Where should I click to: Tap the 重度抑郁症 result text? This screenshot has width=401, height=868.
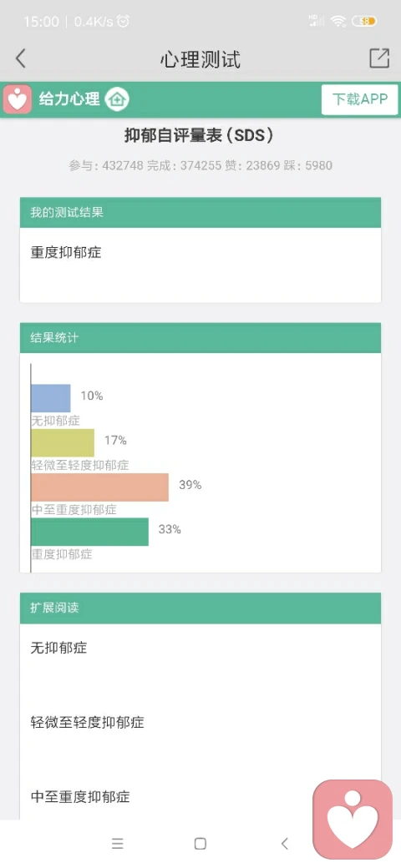(x=66, y=253)
